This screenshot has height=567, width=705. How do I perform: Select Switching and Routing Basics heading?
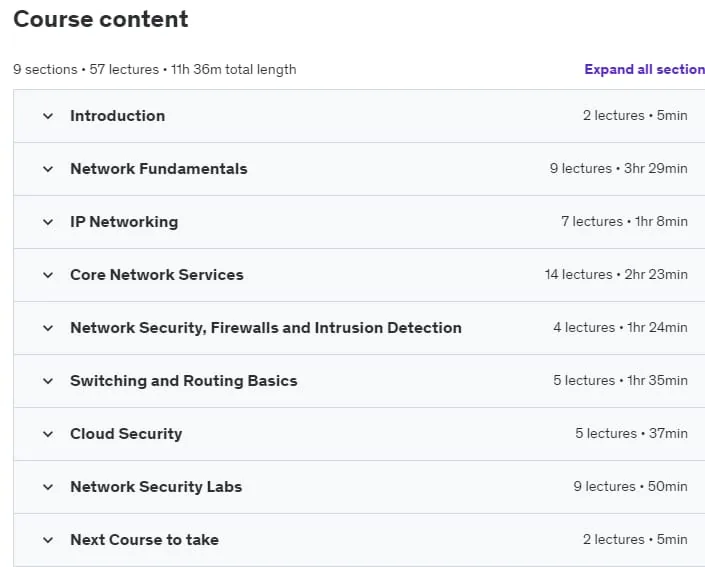click(x=184, y=381)
